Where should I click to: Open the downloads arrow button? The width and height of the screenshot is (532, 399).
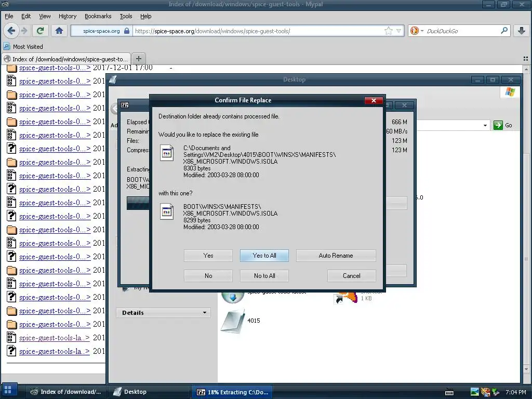pyautogui.click(x=522, y=31)
